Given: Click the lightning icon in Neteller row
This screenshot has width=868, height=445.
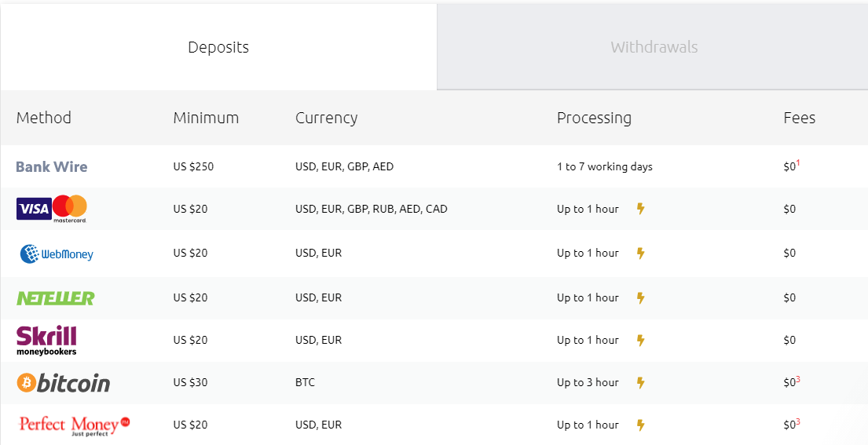Looking at the screenshot, I should click(640, 298).
